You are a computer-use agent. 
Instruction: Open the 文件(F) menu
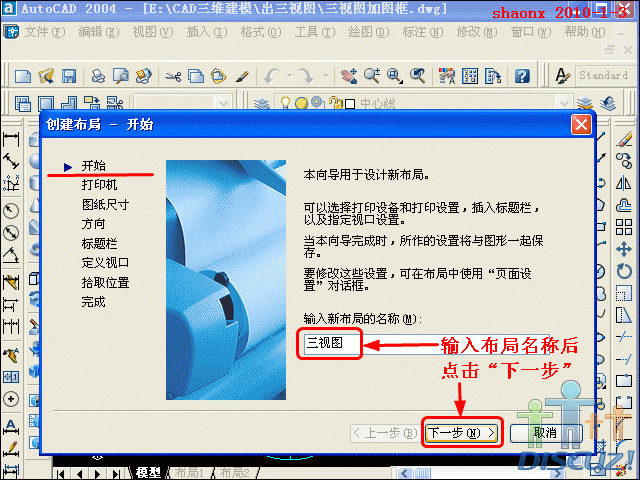(x=44, y=32)
